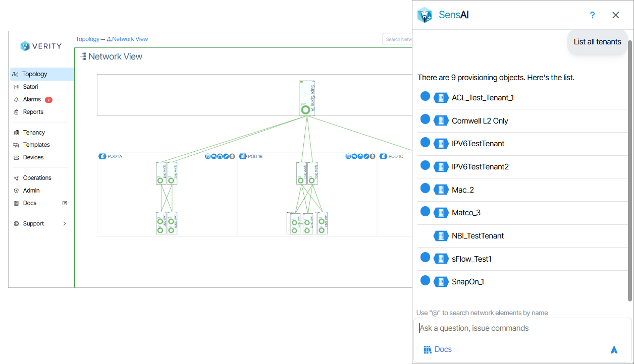Click the Topology breadcrumb link
The image size is (634, 364).
pos(87,39)
